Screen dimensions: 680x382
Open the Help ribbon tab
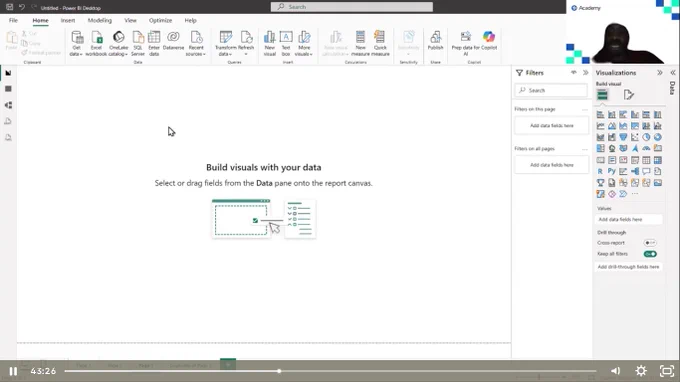click(190, 20)
